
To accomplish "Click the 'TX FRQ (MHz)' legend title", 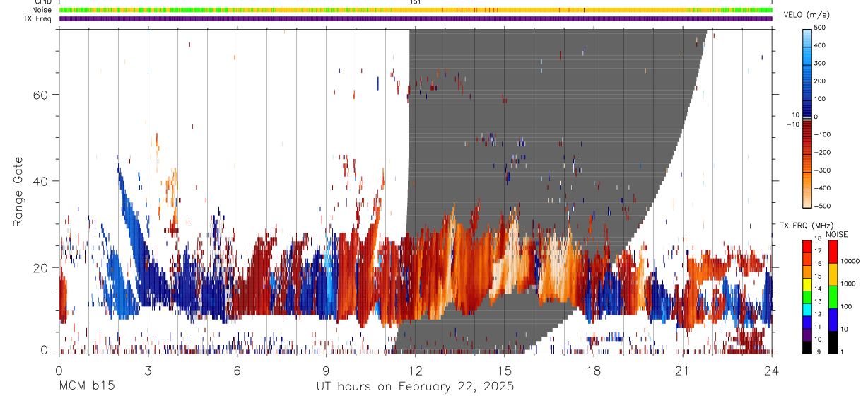I will (x=807, y=226).
